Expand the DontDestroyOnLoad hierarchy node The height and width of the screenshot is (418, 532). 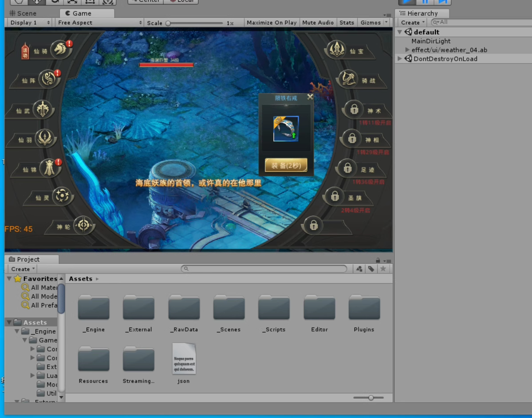(x=400, y=59)
